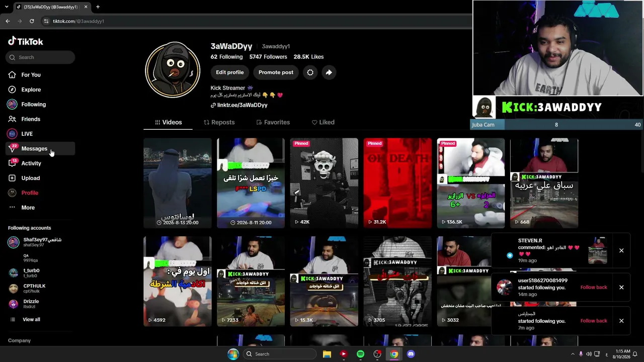Open the Friends page icon

coord(12,119)
